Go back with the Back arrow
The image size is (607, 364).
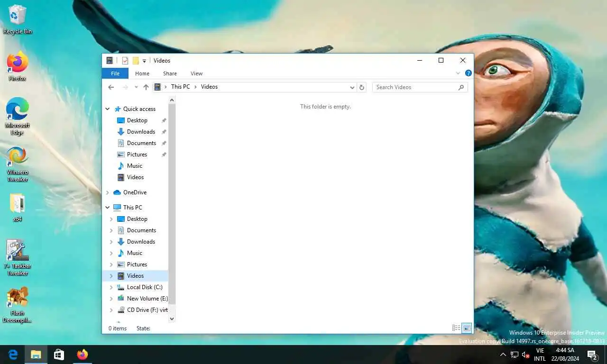(x=111, y=87)
